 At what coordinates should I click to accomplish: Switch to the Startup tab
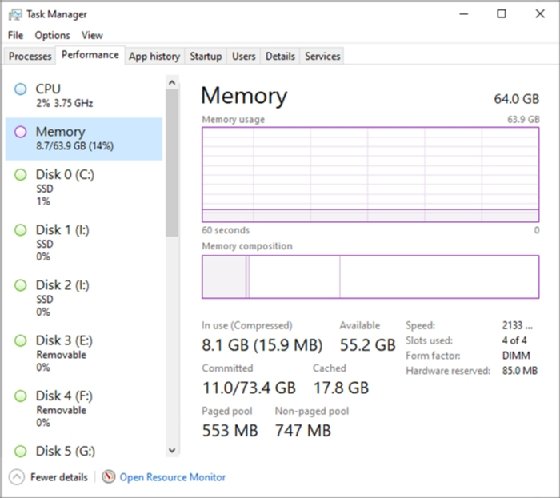pos(206,56)
